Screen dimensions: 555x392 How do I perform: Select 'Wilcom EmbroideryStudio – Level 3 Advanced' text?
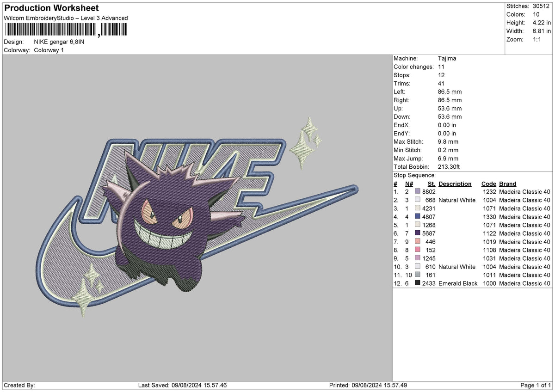66,18
